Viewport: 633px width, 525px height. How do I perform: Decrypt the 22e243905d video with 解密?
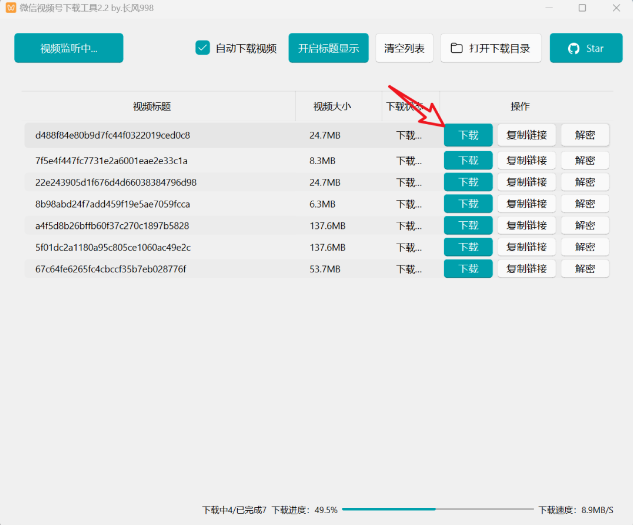point(584,182)
